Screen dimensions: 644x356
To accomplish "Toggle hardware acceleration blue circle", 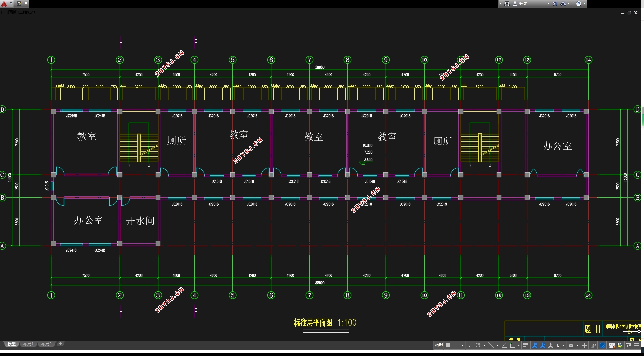I will (602, 345).
